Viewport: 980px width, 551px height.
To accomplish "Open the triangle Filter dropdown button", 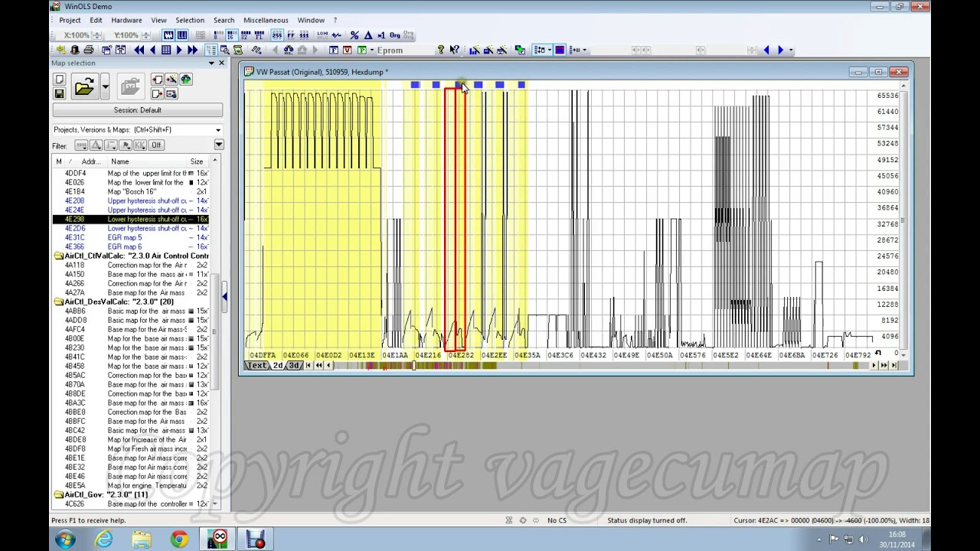I will pos(96,145).
